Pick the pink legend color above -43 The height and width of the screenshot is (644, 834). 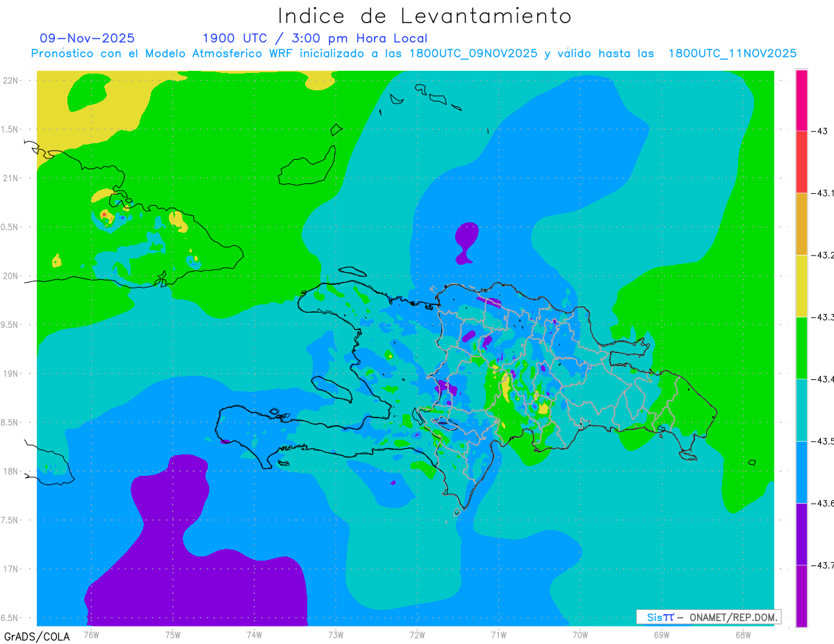tap(801, 100)
